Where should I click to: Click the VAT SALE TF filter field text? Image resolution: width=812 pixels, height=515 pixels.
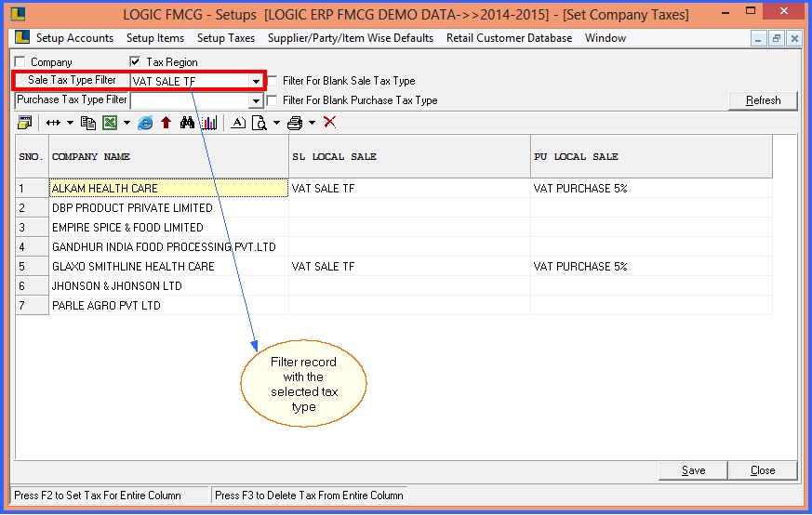coord(164,81)
